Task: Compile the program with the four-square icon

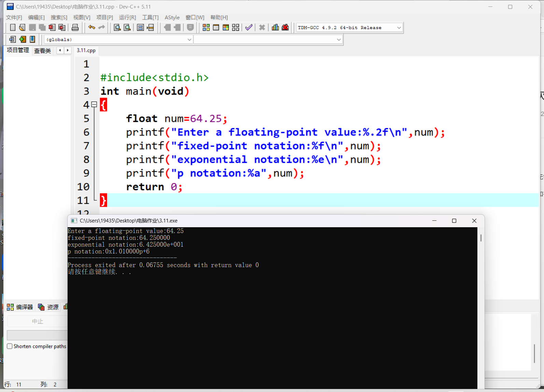Action: (206, 28)
